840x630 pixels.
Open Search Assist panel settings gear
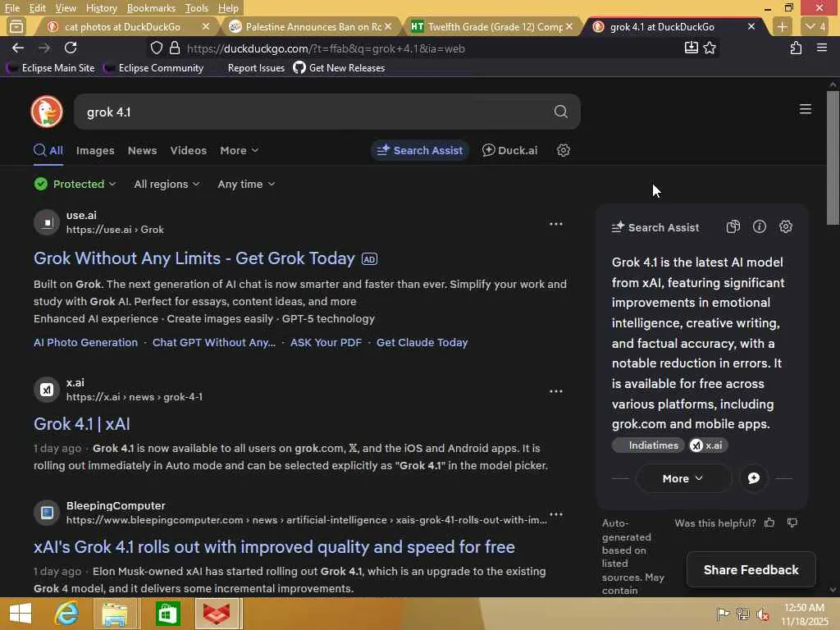click(x=785, y=226)
